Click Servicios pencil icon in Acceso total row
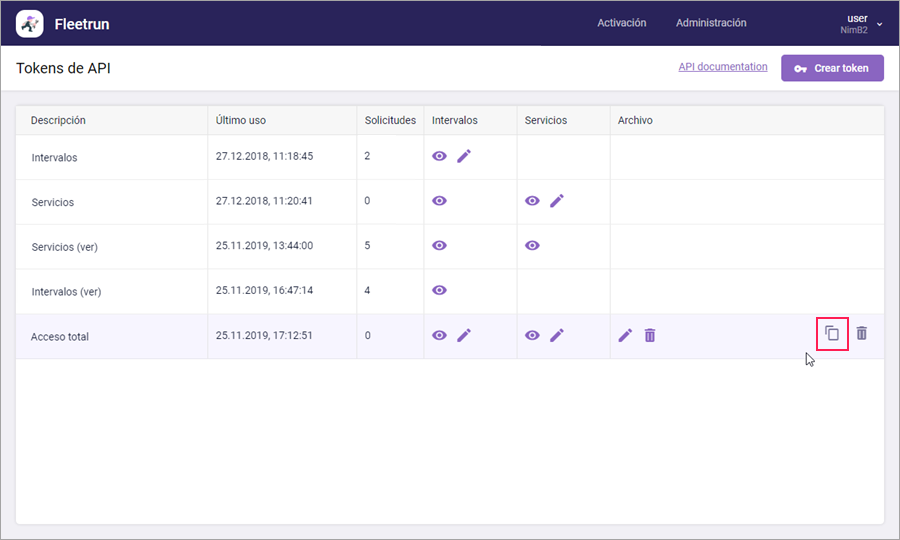 pyautogui.click(x=557, y=335)
